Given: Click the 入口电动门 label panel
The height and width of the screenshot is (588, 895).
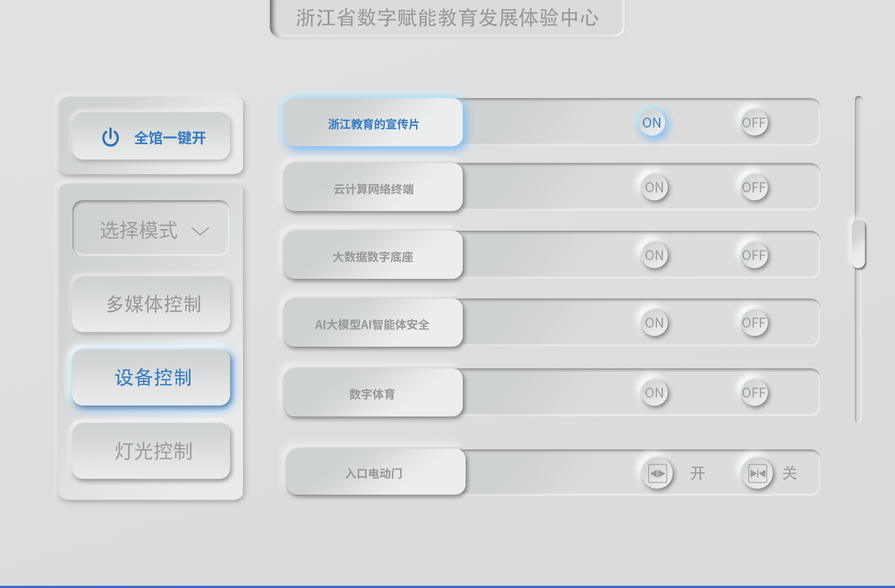Looking at the screenshot, I should (x=374, y=474).
